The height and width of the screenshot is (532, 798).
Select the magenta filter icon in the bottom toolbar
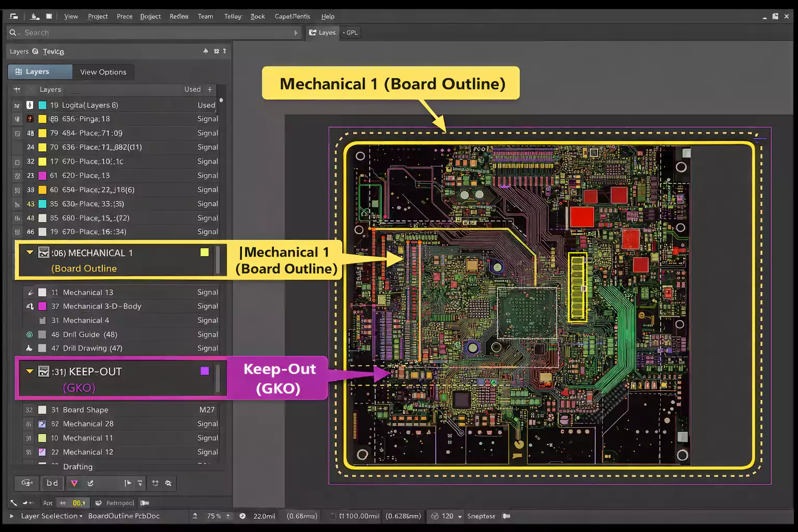[x=74, y=483]
